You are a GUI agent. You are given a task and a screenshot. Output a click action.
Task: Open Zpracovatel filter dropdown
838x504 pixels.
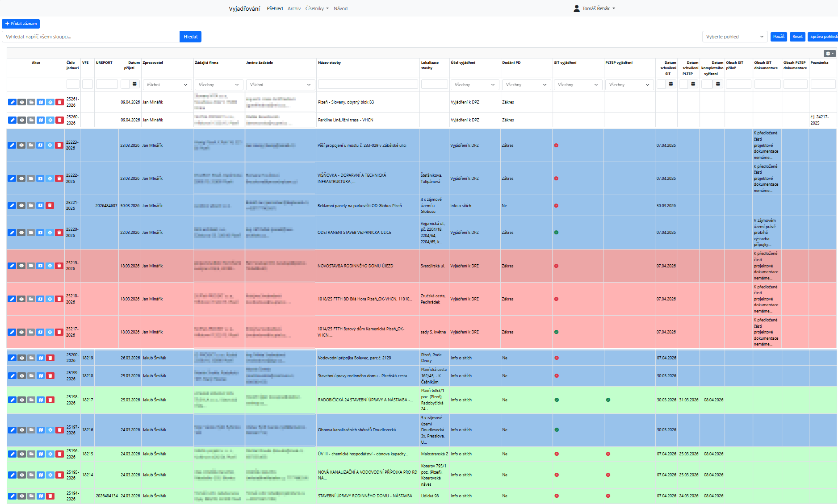[x=167, y=85]
